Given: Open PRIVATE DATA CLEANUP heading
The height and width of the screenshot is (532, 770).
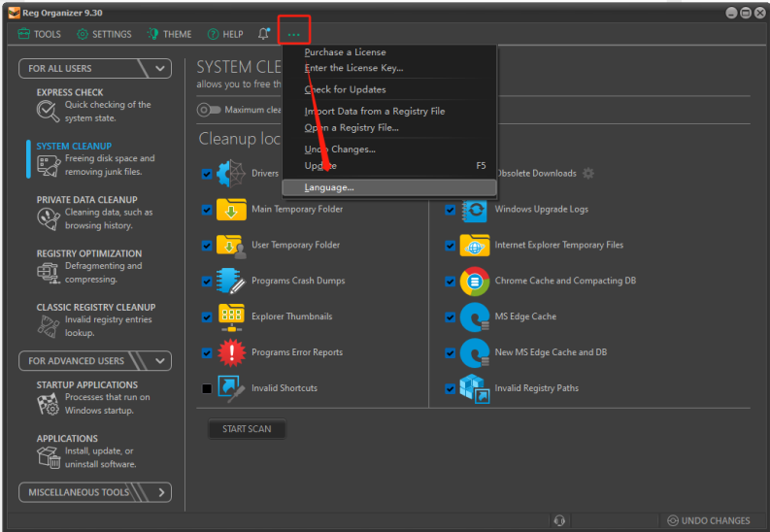Looking at the screenshot, I should [87, 200].
